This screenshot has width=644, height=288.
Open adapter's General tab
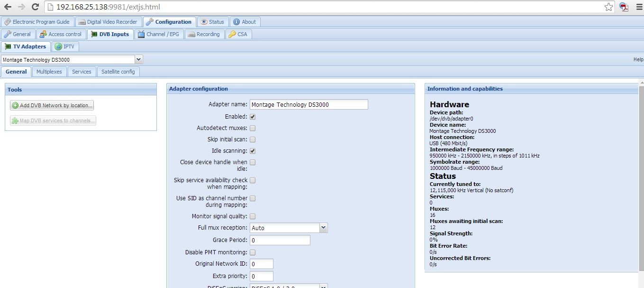click(16, 72)
